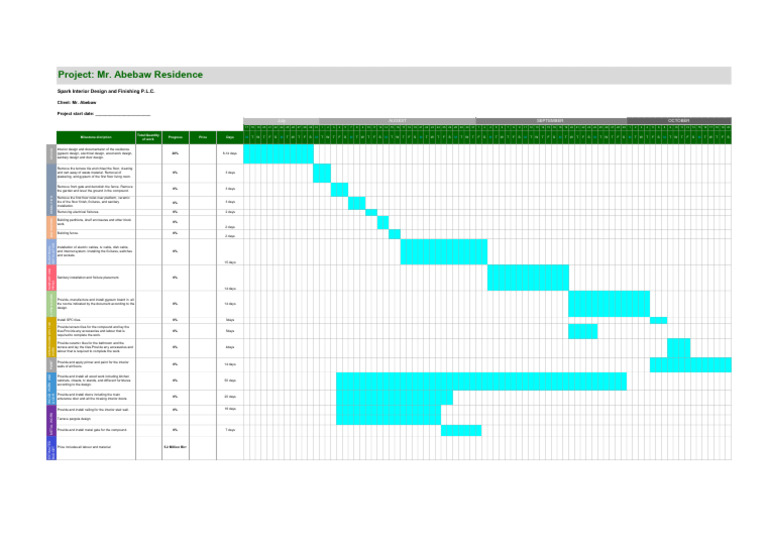The height and width of the screenshot is (543, 768).
Task: Select the front gate removal Gantt bar
Action: (x=339, y=189)
